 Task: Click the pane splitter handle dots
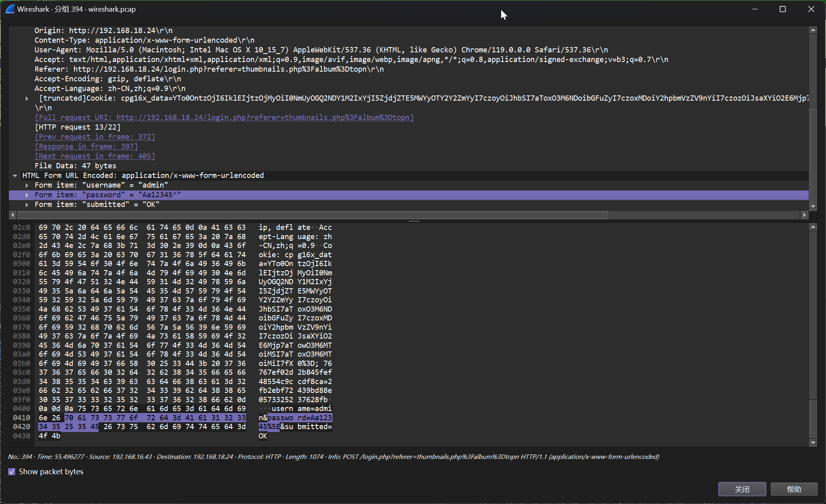coord(414,221)
